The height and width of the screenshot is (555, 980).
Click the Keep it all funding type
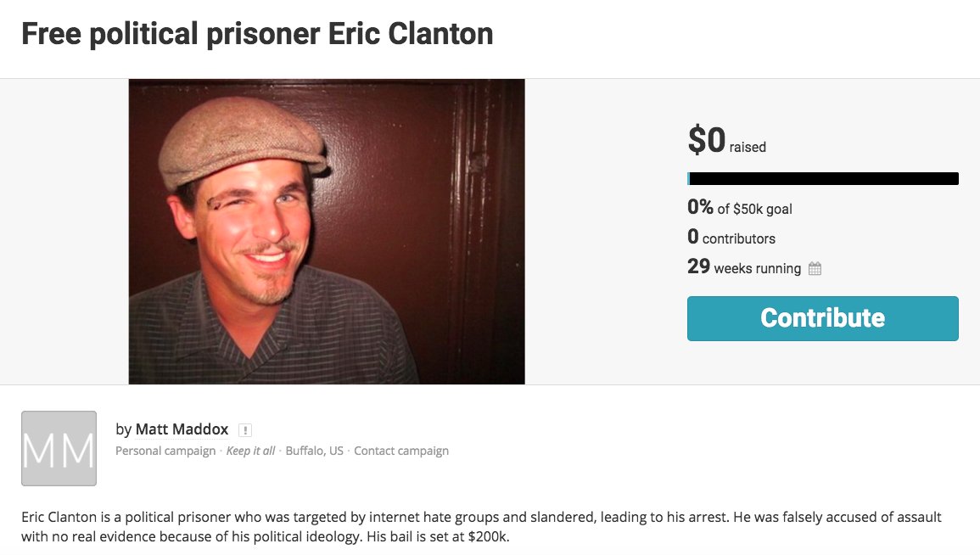tap(250, 451)
